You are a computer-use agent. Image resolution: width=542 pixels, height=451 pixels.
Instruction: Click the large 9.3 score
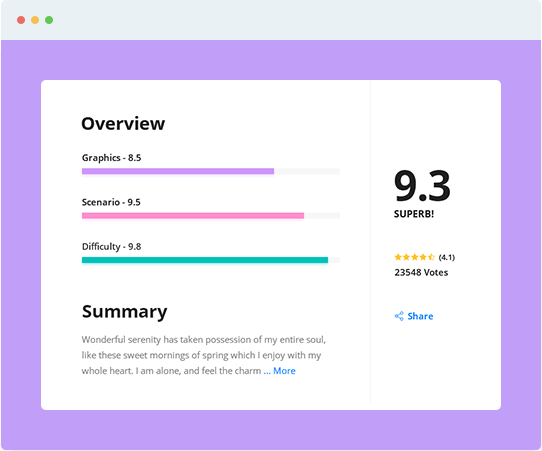[422, 186]
